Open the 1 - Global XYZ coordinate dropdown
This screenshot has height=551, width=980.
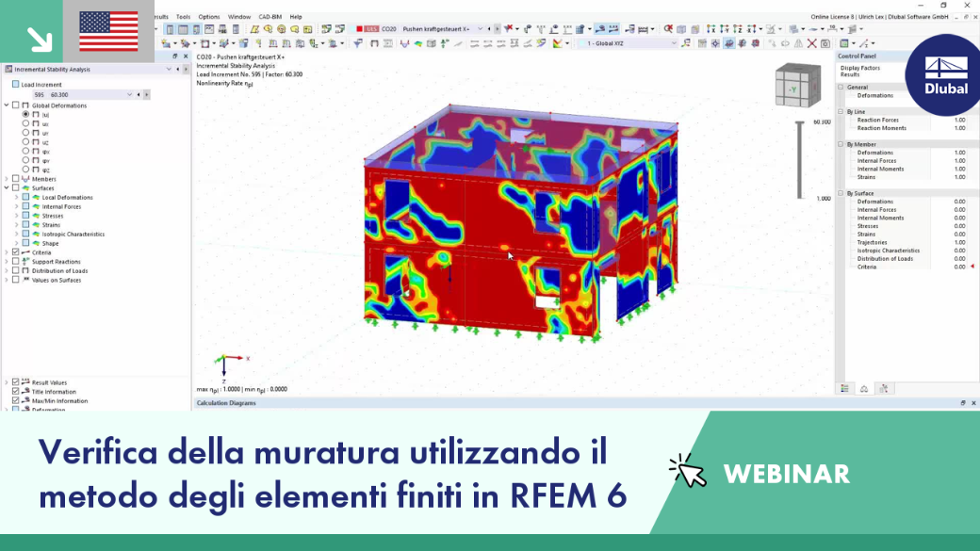(x=628, y=43)
